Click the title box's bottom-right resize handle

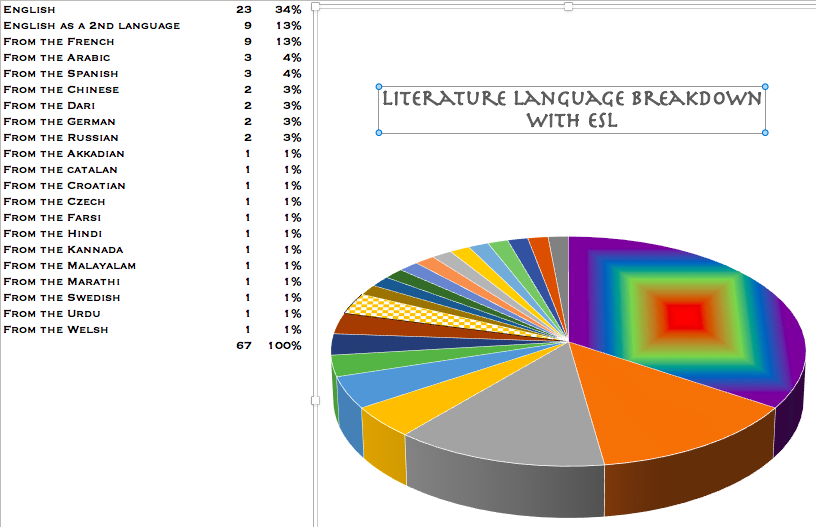[x=765, y=132]
